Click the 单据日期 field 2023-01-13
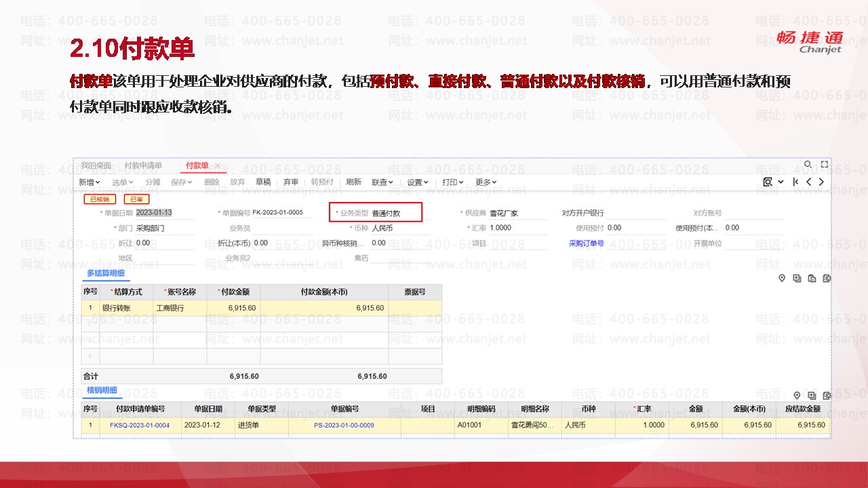868x488 pixels. click(165, 213)
